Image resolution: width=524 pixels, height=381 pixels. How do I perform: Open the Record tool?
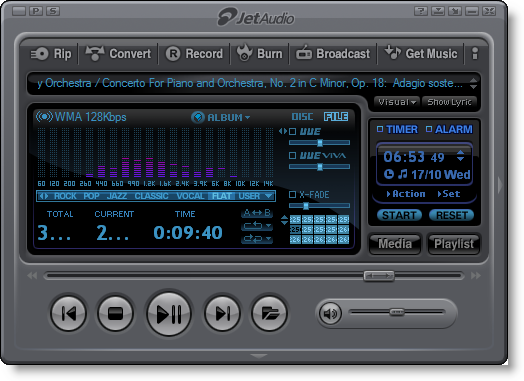(x=194, y=53)
